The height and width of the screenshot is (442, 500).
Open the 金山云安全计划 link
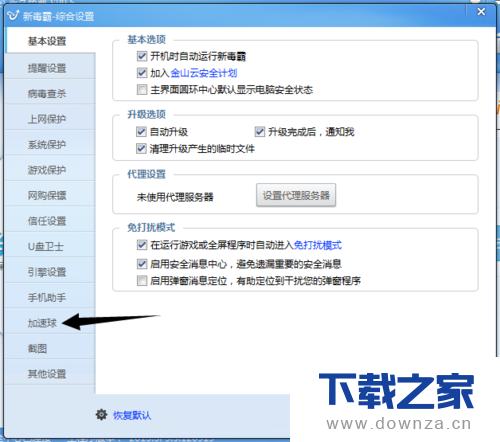tap(204, 73)
